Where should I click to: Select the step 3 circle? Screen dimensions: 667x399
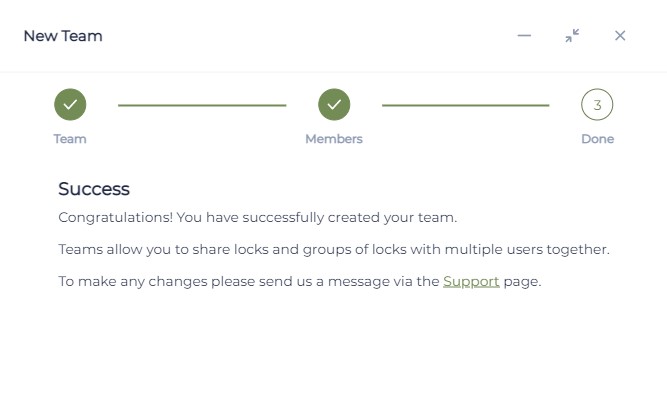597,105
